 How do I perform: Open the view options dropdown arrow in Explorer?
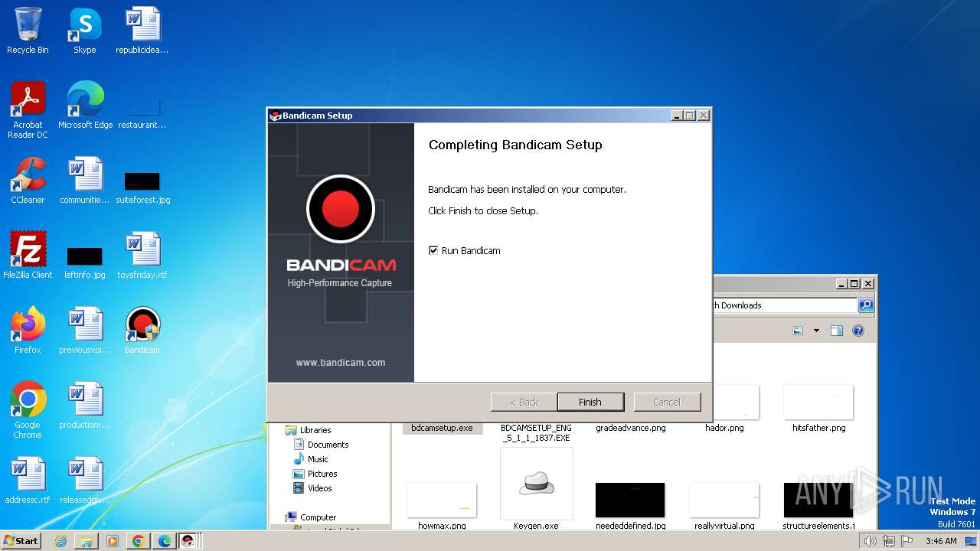pyautogui.click(x=816, y=331)
